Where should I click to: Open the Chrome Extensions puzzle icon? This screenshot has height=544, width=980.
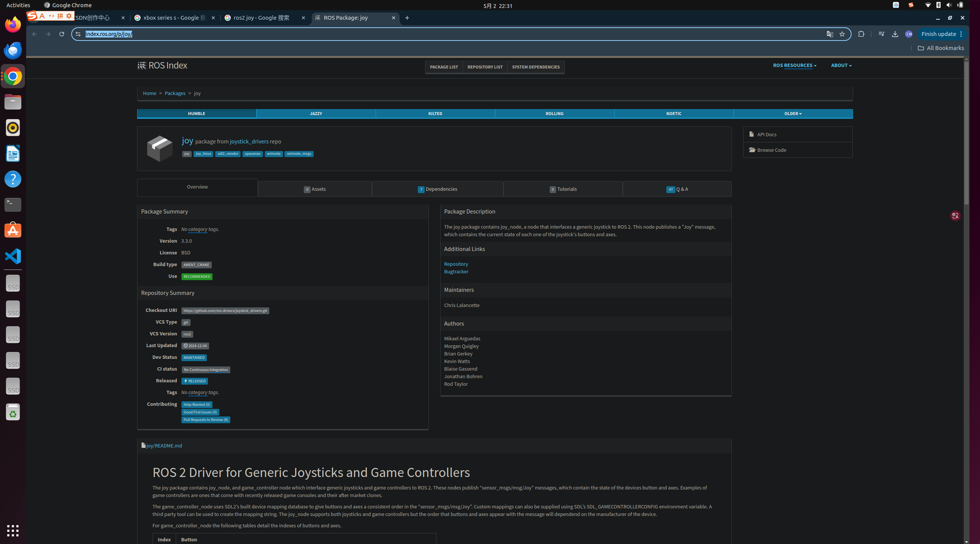coord(861,34)
